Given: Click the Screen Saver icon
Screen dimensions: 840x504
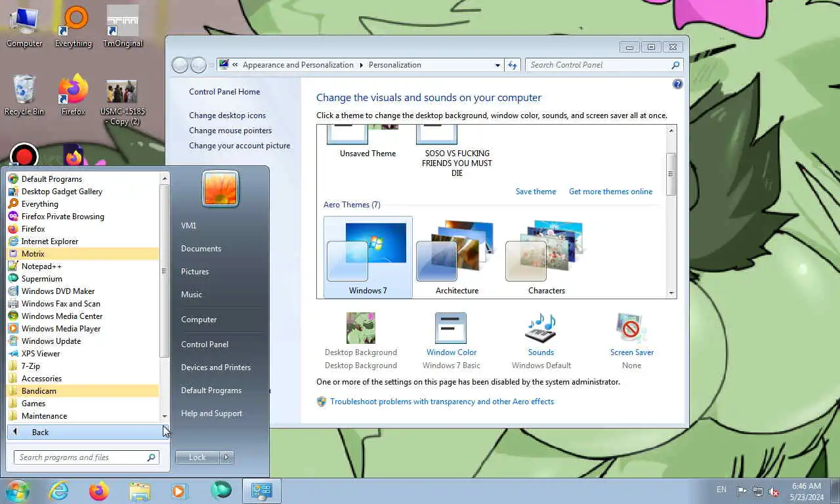Looking at the screenshot, I should pos(631,327).
